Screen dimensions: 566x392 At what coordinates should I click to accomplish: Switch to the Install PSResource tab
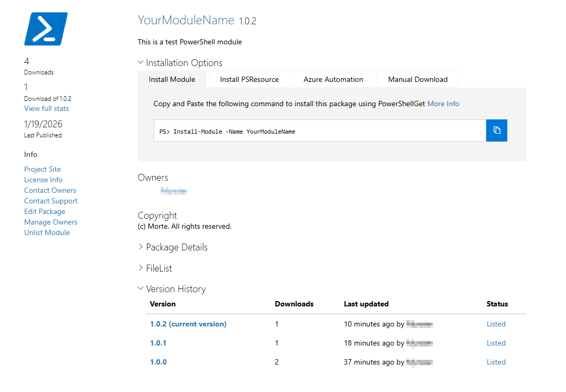point(248,79)
